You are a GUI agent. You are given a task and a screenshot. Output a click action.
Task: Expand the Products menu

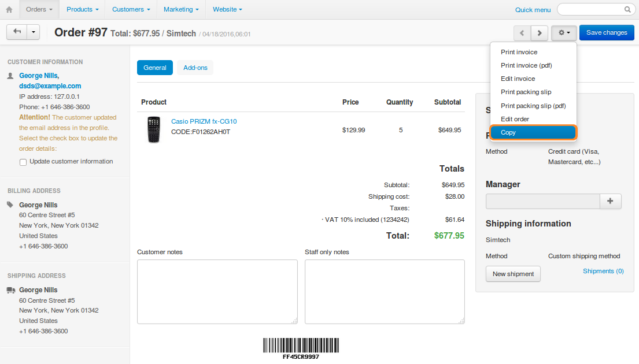(x=82, y=9)
